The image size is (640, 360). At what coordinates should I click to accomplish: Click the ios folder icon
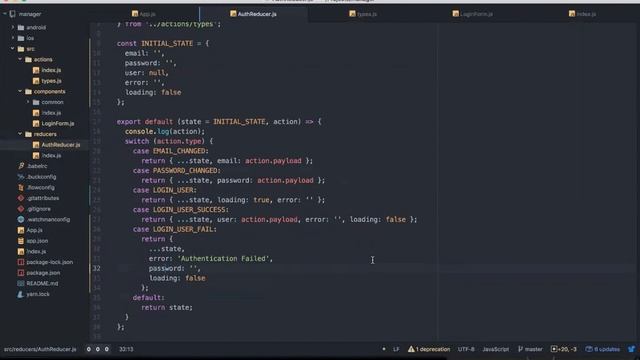[21, 38]
